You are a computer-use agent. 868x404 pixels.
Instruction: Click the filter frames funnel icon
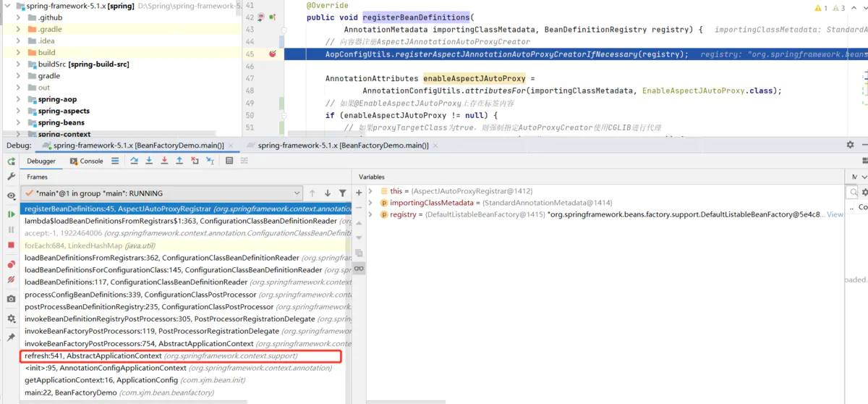coord(343,193)
